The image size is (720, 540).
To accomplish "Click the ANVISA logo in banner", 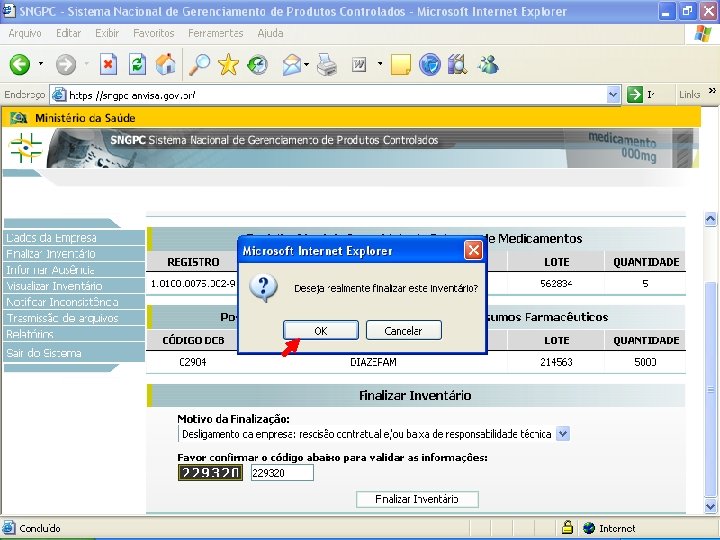I will [x=25, y=148].
